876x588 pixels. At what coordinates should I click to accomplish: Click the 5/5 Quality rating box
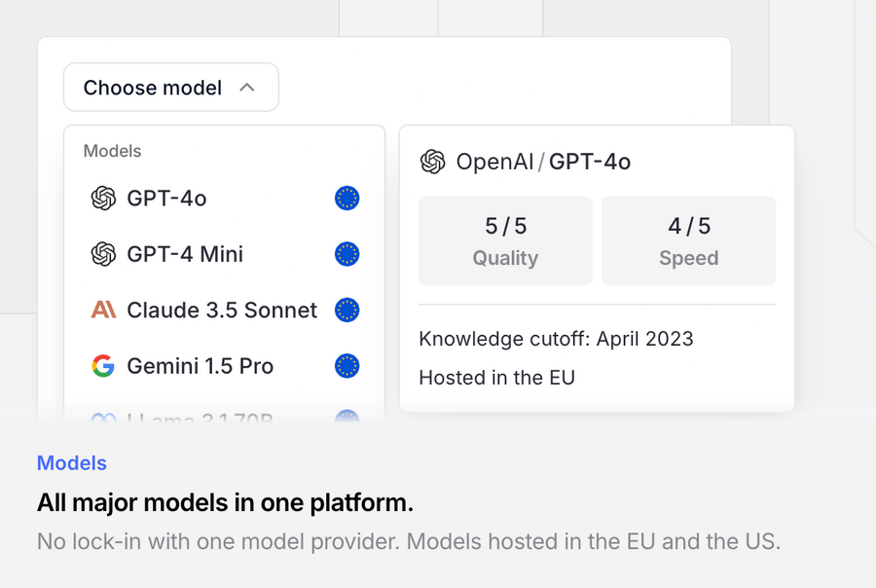click(x=505, y=240)
